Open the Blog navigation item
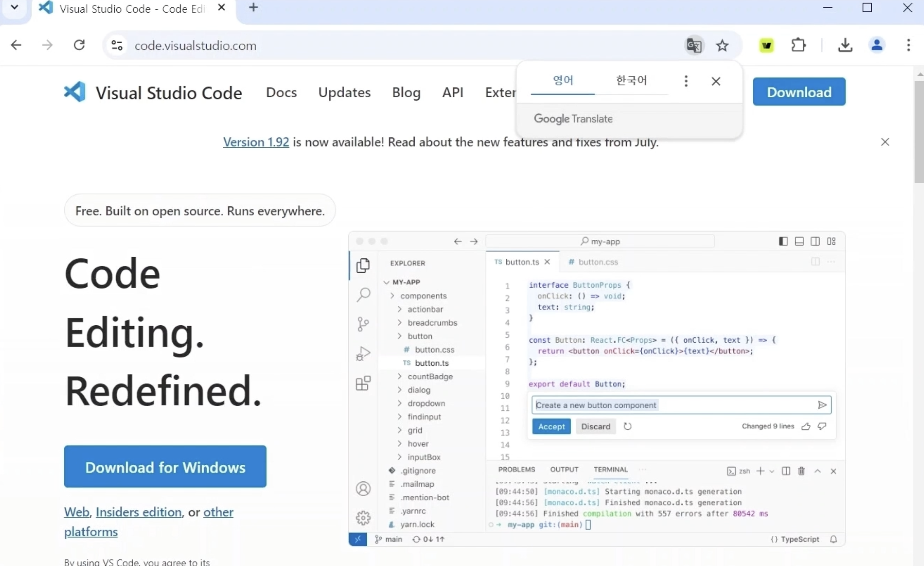Viewport: 924px width, 566px height. coord(406,92)
